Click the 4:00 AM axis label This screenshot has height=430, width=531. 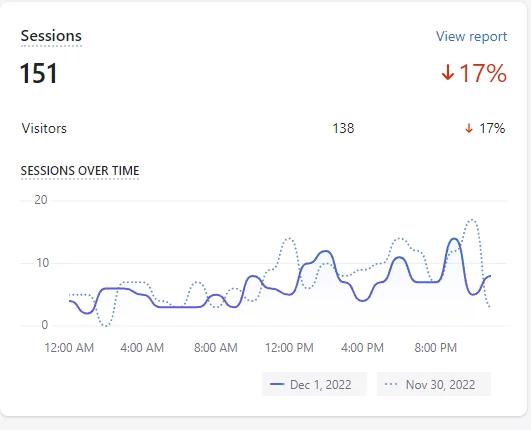[x=142, y=347]
